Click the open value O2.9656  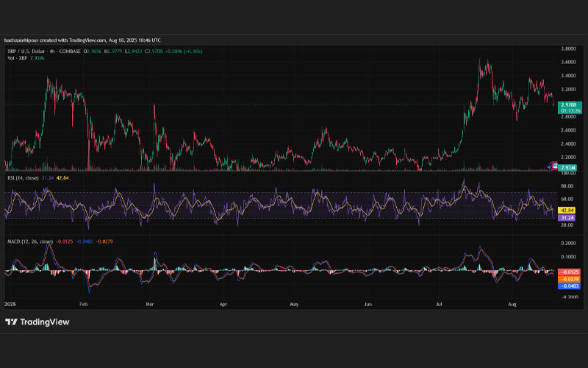click(93, 52)
